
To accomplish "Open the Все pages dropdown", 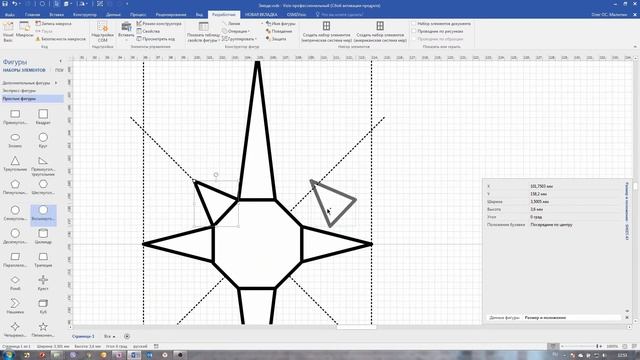I will 109,336.
